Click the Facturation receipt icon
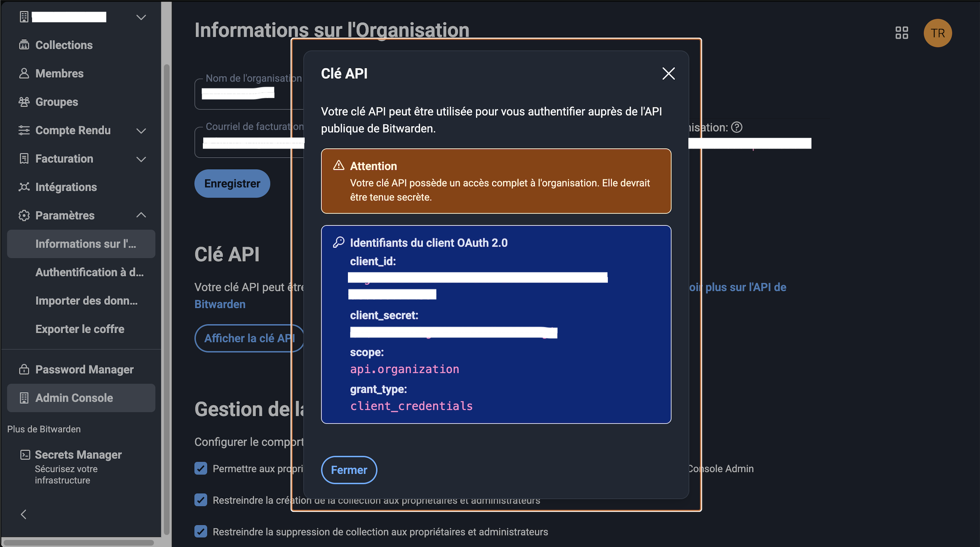The image size is (980, 547). point(24,159)
